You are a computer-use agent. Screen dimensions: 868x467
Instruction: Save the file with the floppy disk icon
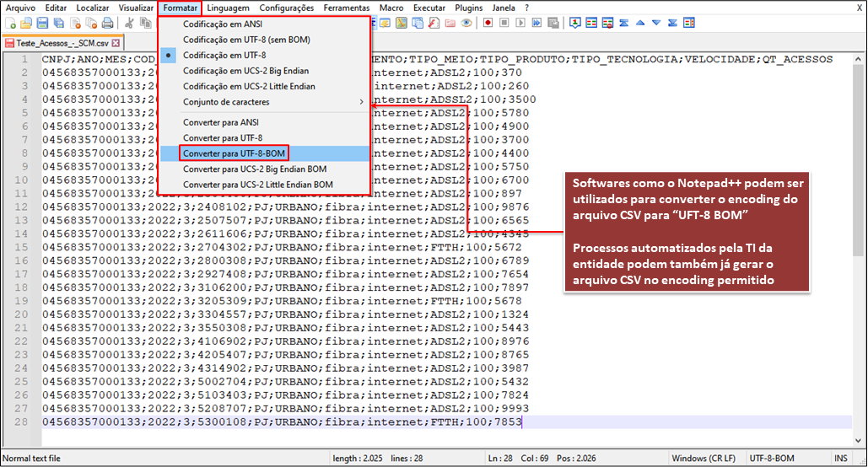[42, 24]
